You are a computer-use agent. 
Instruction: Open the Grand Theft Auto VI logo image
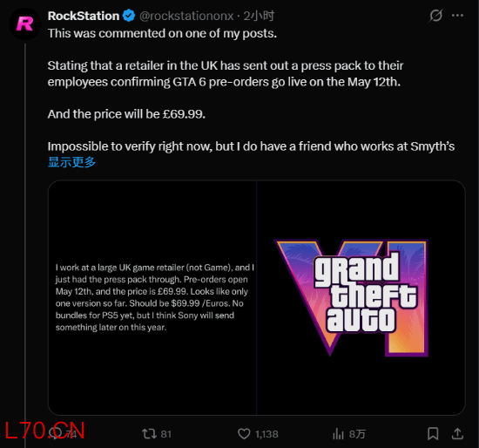coord(361,297)
